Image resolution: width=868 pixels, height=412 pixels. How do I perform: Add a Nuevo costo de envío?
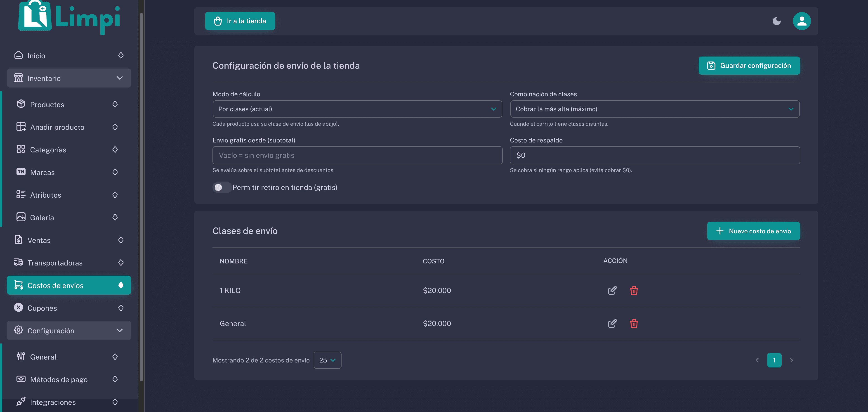point(753,231)
